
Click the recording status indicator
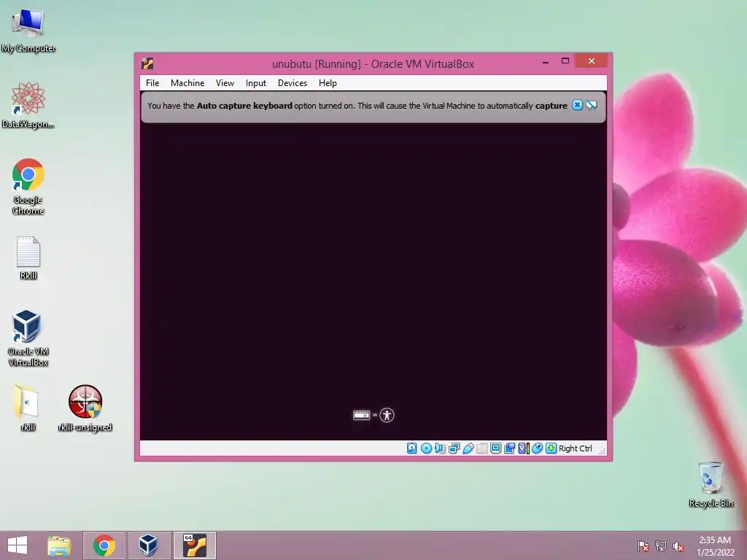coord(509,448)
